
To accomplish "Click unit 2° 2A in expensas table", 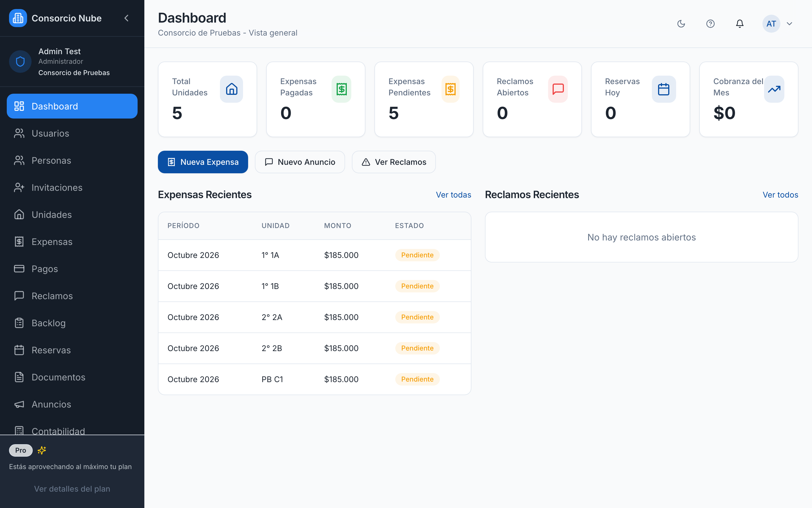I will (272, 317).
